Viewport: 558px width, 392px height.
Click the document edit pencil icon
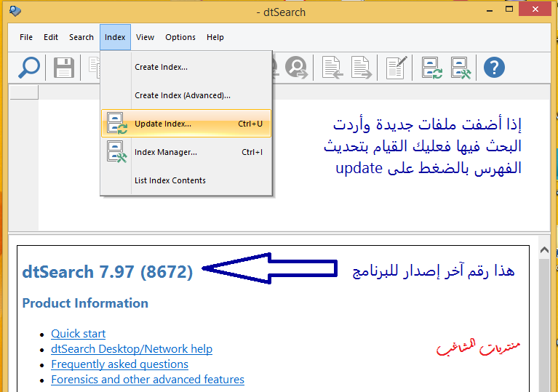396,68
